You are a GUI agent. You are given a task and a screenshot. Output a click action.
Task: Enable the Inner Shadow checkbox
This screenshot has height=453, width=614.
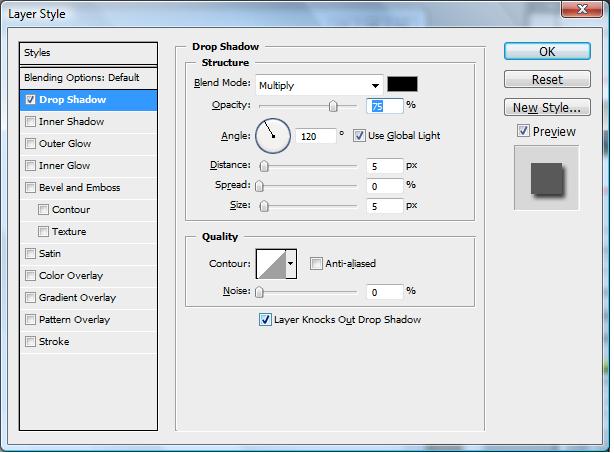point(30,122)
